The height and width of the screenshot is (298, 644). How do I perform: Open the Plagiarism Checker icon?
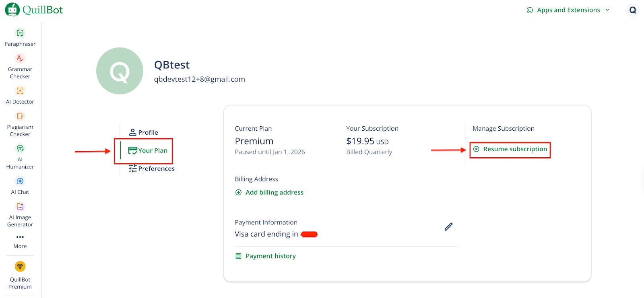point(20,116)
